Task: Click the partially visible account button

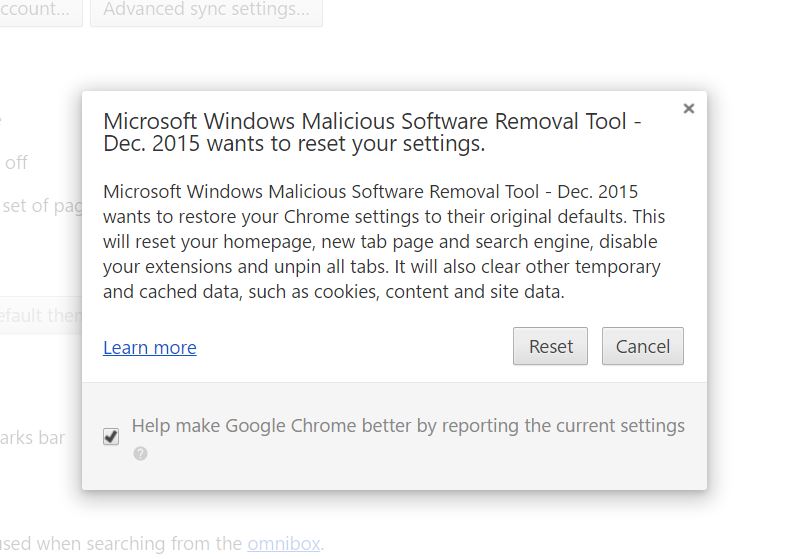Action: 39,10
